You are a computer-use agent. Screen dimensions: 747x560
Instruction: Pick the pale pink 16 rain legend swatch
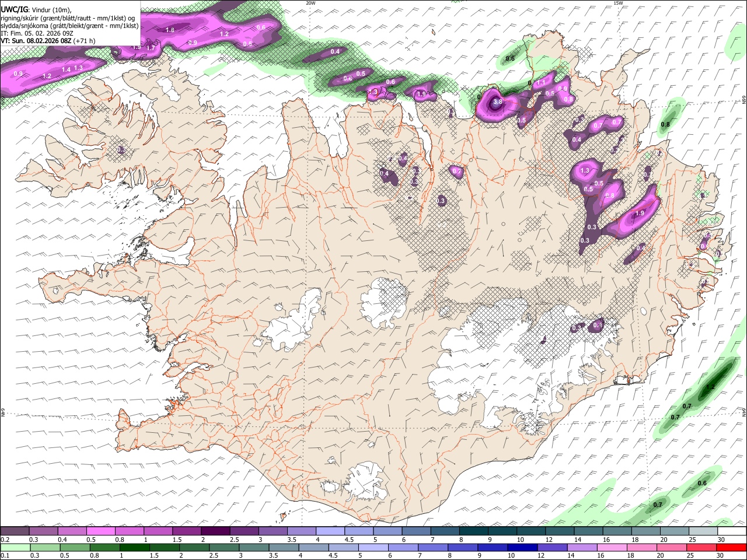click(x=612, y=547)
